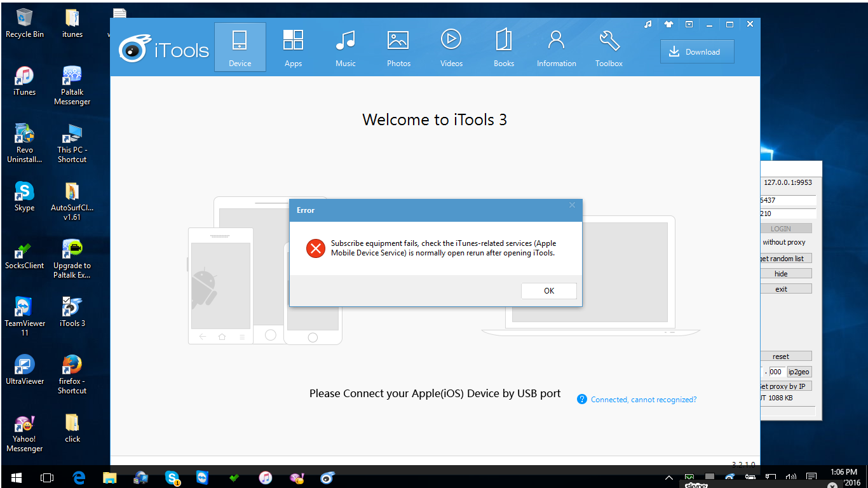Open the AutoSurfCl... v1.61 folder icon
Screen dimensions: 868x488
pyautogui.click(x=72, y=201)
